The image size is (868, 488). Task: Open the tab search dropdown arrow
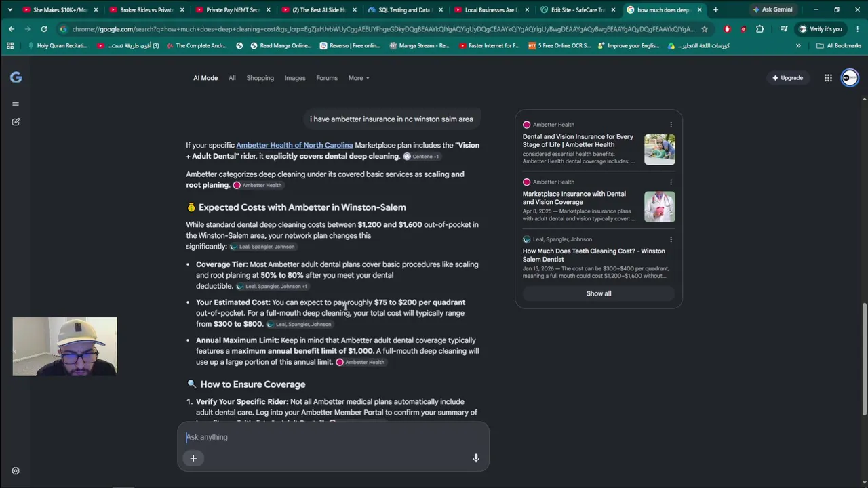point(9,9)
